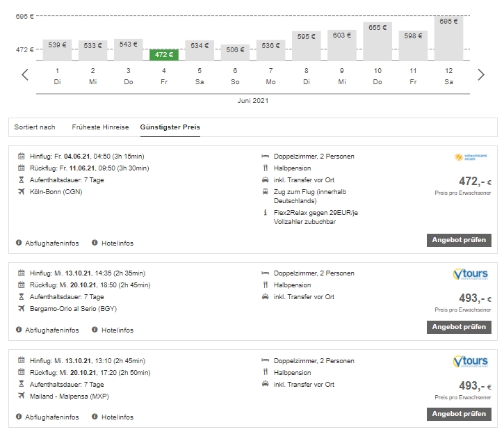This screenshot has width=504, height=432.
Task: Click the right arrow to show later dates
Action: 480,75
